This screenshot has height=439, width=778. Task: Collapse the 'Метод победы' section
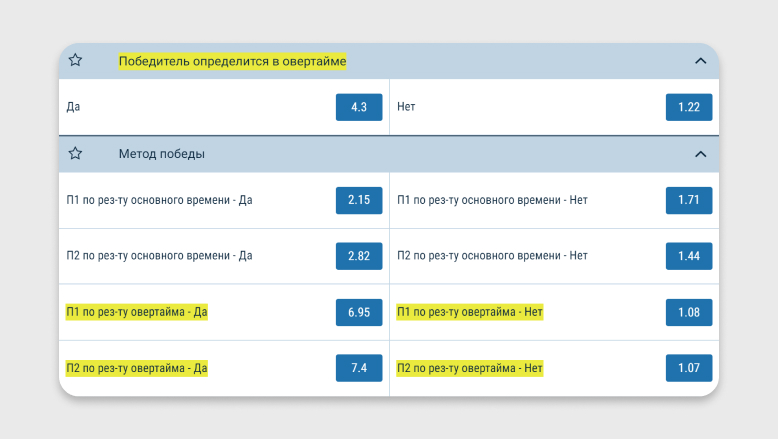[700, 154]
